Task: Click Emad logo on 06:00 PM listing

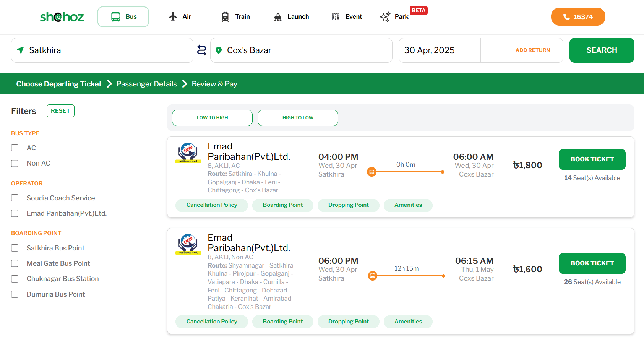Action: pyautogui.click(x=188, y=244)
